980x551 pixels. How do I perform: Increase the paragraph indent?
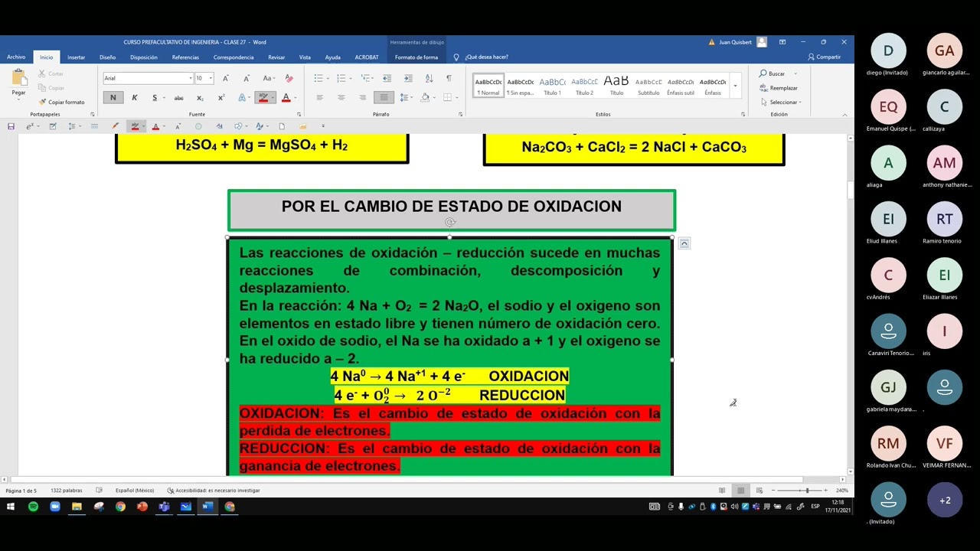[407, 78]
